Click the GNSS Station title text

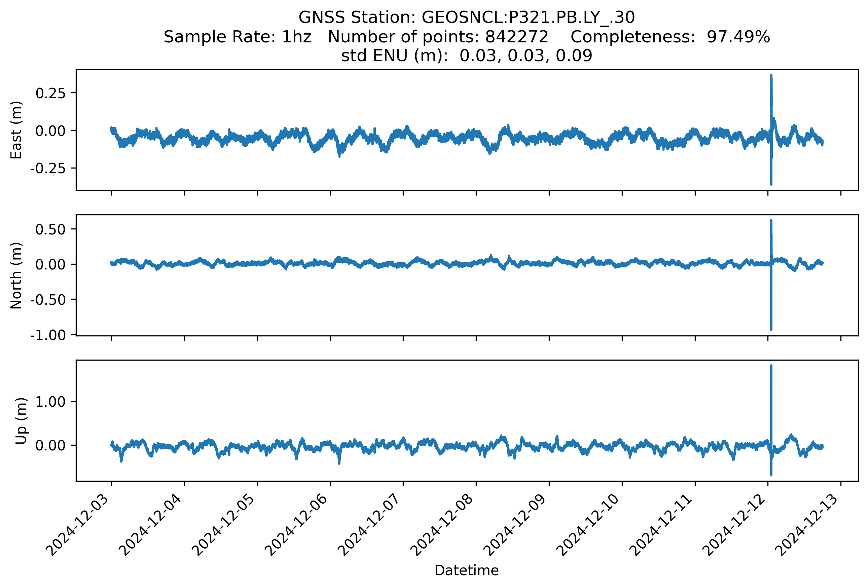467,17
